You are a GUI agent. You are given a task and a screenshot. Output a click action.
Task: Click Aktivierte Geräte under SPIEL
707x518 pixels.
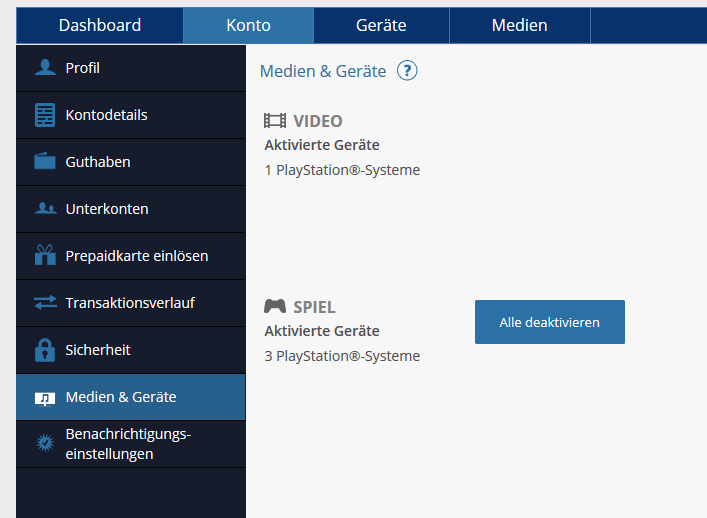322,331
